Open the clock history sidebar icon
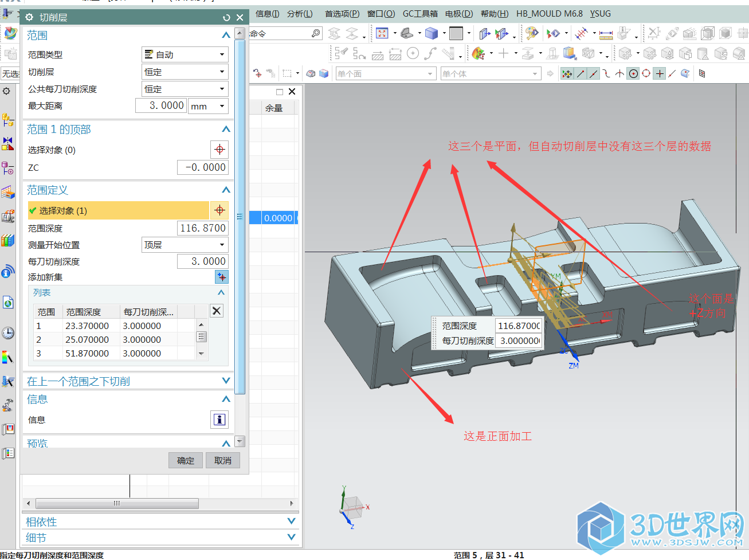749x560 pixels. (8, 332)
